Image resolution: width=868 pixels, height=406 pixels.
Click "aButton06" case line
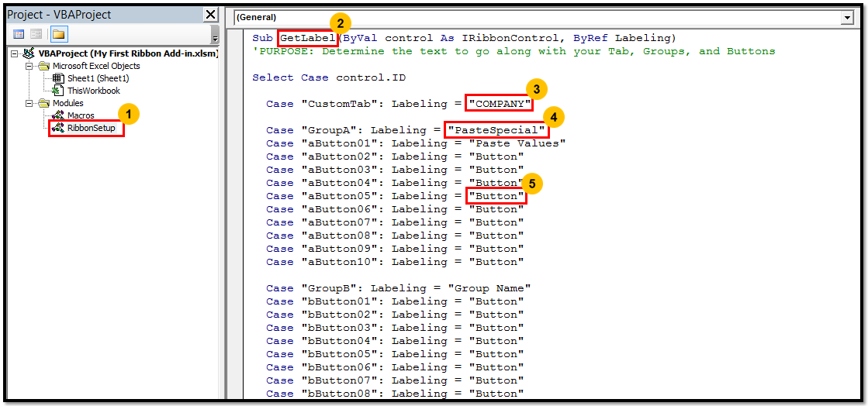pos(395,210)
